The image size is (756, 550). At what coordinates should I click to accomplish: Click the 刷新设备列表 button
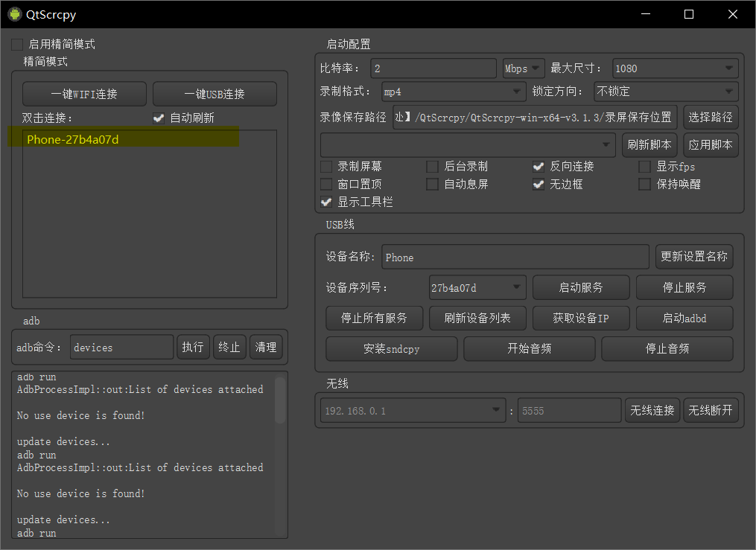tap(477, 319)
